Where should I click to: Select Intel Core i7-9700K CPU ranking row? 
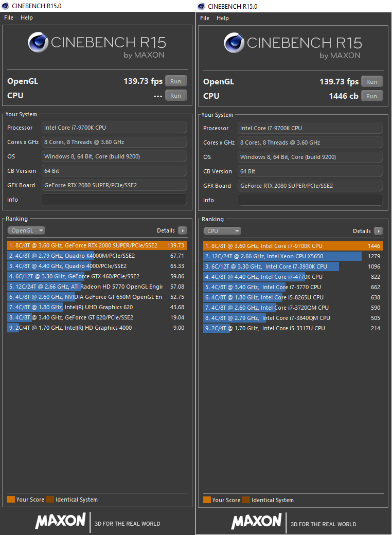293,246
